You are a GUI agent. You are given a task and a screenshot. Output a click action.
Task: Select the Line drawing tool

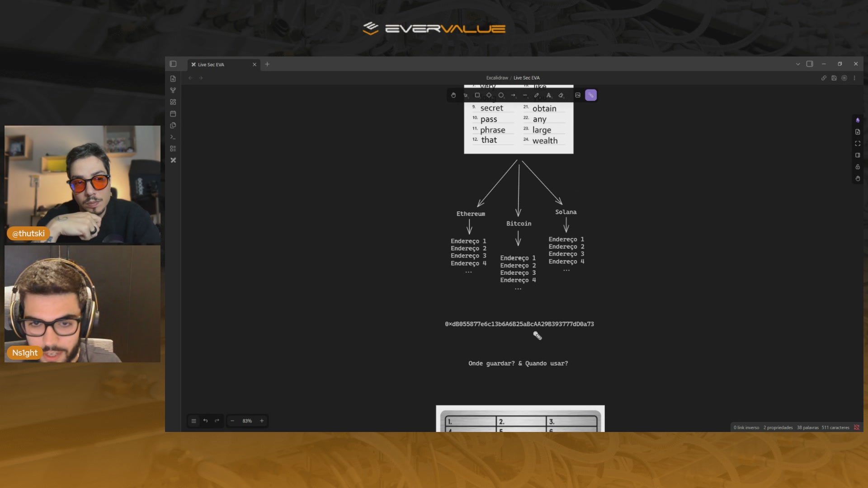(x=525, y=95)
